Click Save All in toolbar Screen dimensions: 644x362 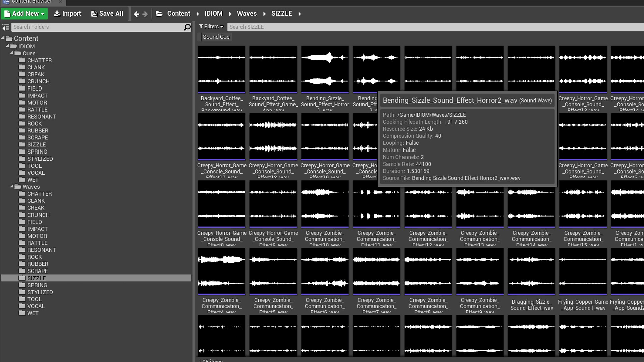(x=107, y=14)
